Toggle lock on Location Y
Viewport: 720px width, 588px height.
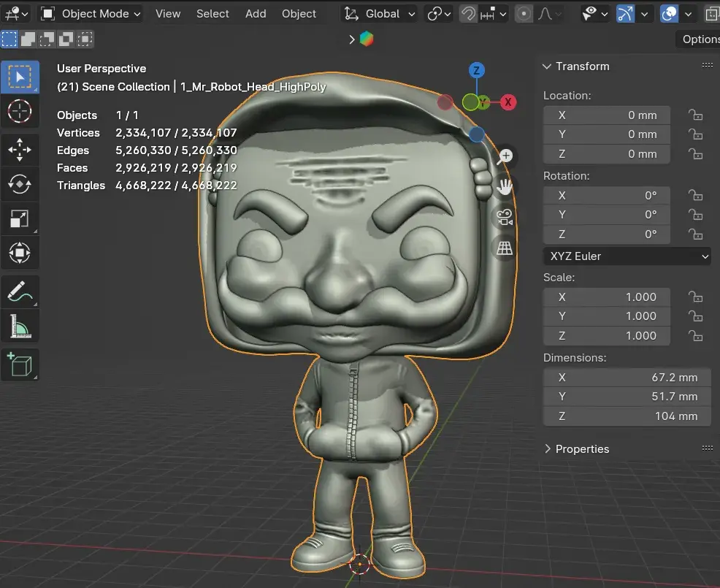[x=696, y=134]
